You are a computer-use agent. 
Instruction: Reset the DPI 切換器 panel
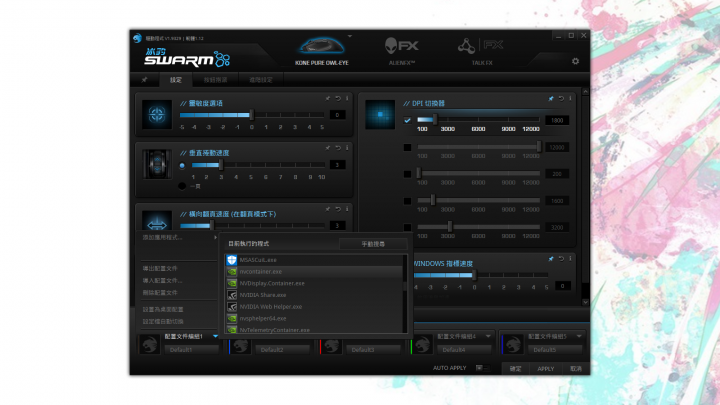point(561,98)
